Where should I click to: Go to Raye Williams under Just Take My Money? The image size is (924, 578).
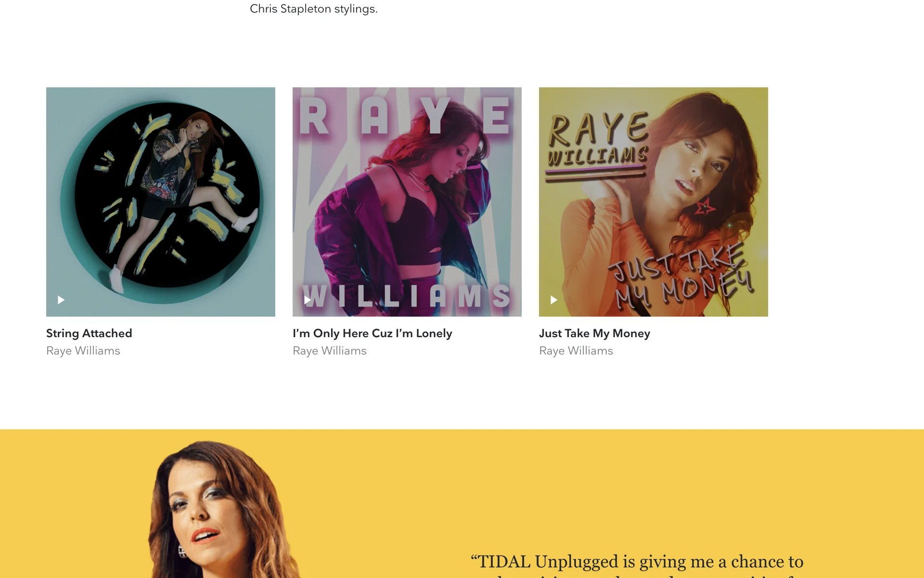coord(576,351)
